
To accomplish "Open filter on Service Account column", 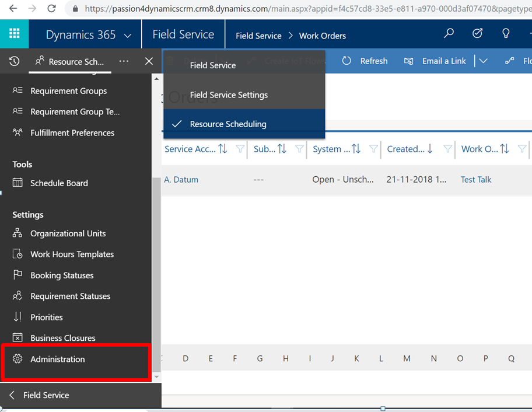I will (x=240, y=149).
